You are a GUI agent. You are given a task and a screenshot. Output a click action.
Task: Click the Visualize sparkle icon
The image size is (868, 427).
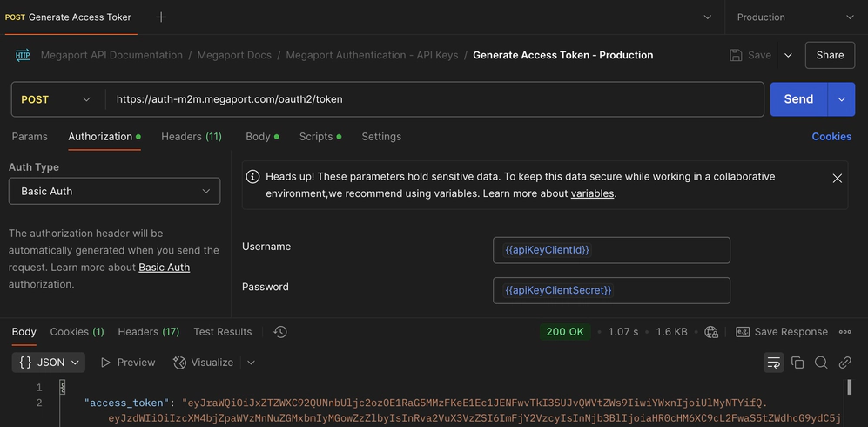(179, 363)
